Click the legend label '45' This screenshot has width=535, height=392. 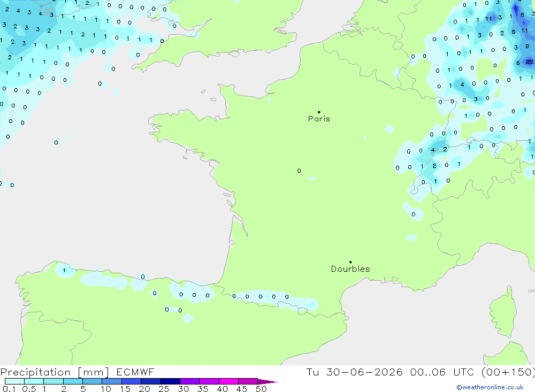[242, 389]
